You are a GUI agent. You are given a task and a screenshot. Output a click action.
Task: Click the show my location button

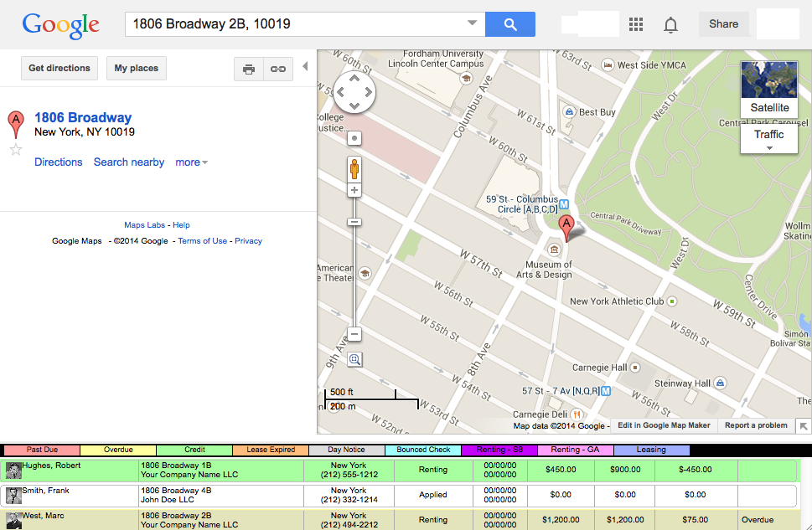354,138
